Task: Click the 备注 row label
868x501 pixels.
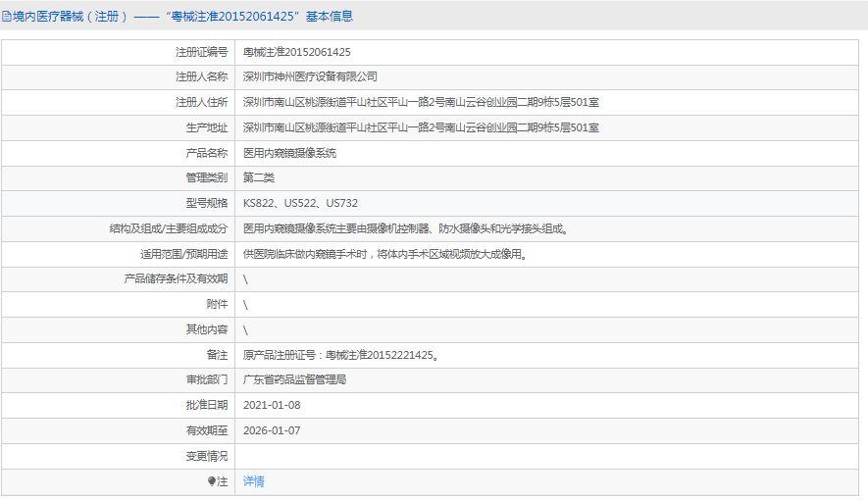Action: click(217, 355)
